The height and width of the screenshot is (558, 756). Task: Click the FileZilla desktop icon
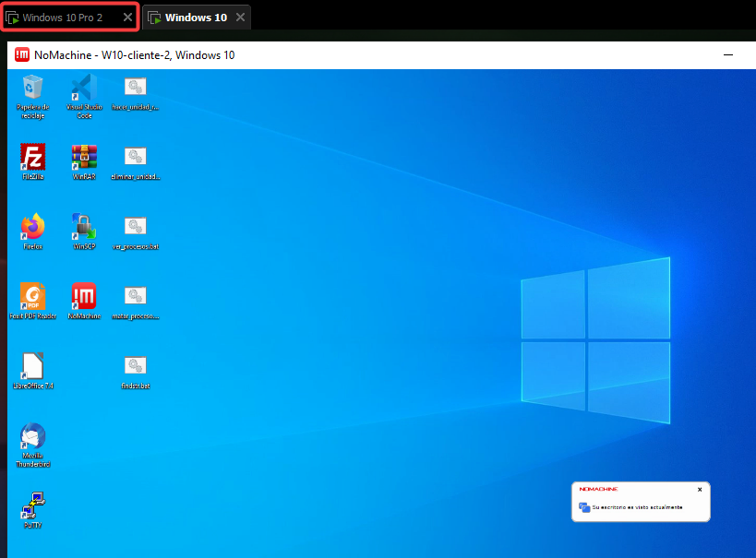point(33,158)
